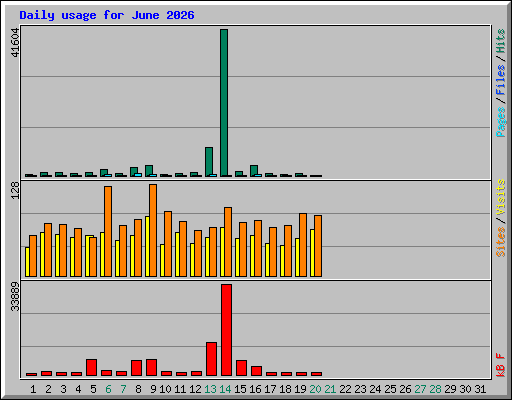Click green weekend day label 6
Viewport: 512px width, 400px height.
108,389
